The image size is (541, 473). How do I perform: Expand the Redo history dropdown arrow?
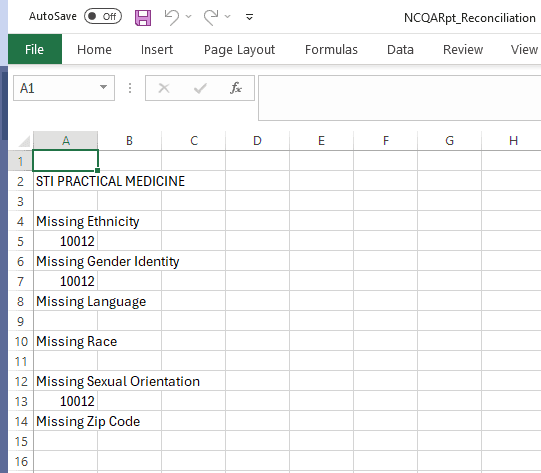click(227, 16)
